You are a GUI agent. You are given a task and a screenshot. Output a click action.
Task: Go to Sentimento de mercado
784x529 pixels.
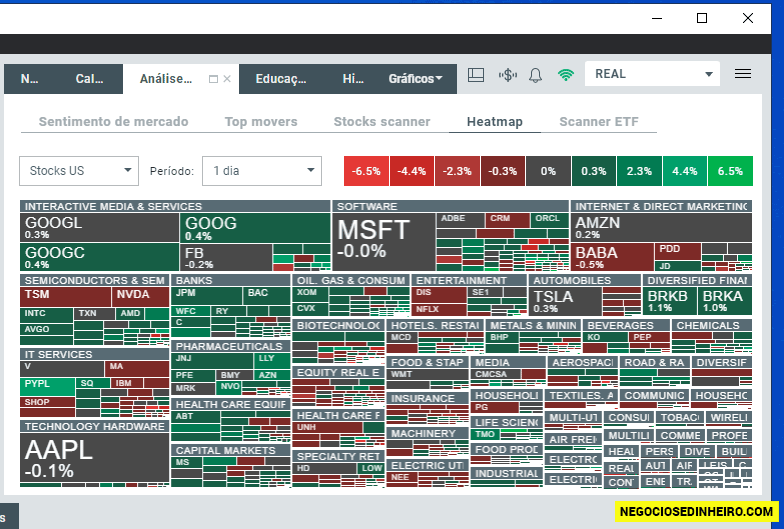pyautogui.click(x=114, y=122)
